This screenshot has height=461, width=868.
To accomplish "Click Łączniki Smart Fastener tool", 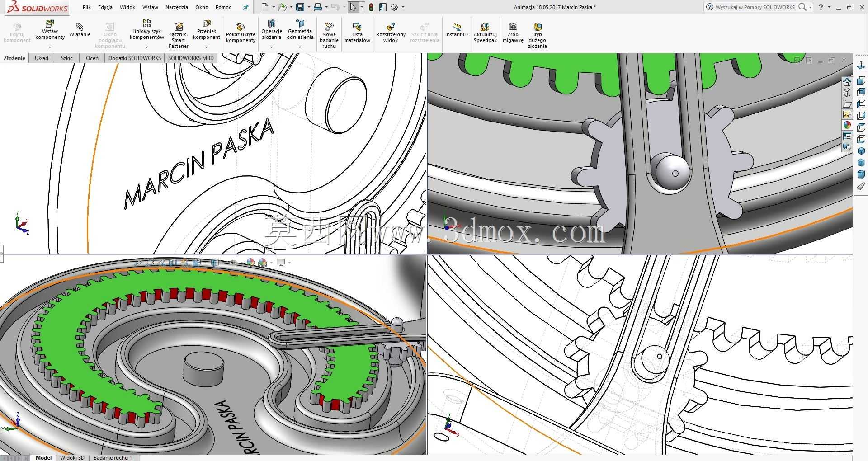I will click(179, 36).
